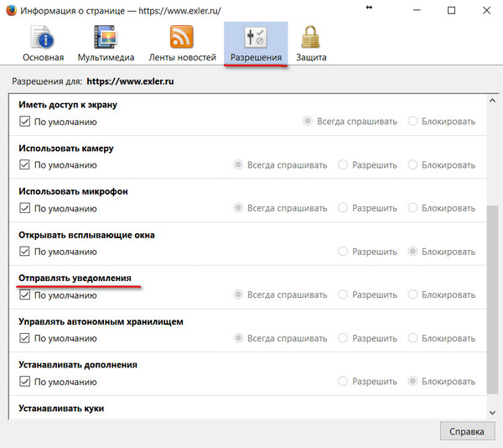Choose Блокировать for Управлять автономным хранилищем
The width and height of the screenshot is (503, 448).
pos(412,338)
